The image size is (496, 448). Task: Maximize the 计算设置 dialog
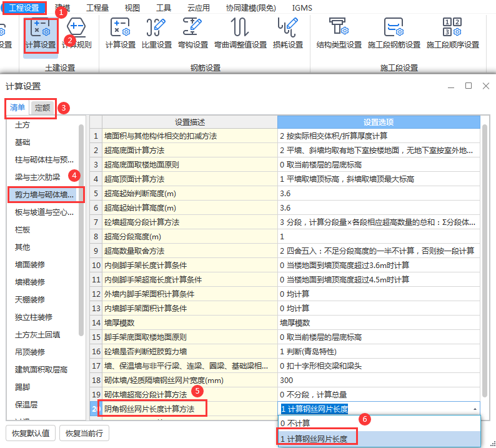(469, 86)
